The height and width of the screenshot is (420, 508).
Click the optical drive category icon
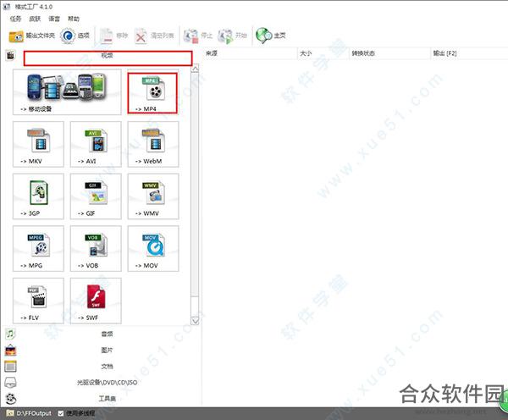[x=10, y=383]
